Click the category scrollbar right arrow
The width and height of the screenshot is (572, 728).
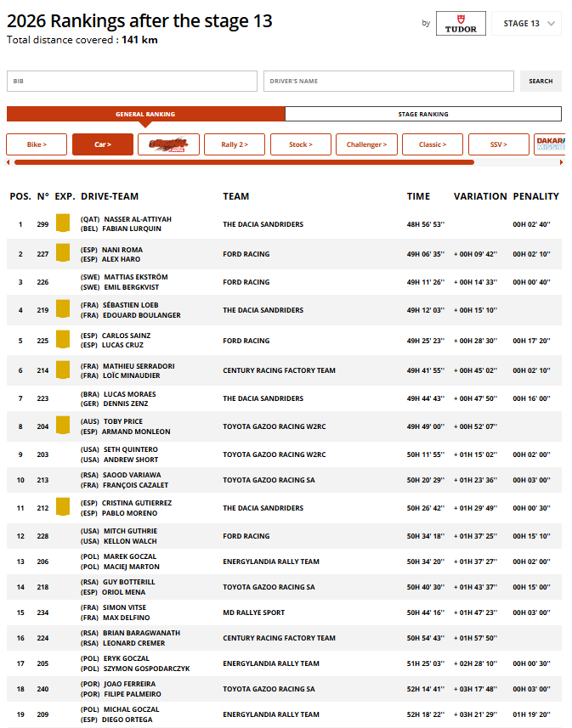(x=561, y=162)
